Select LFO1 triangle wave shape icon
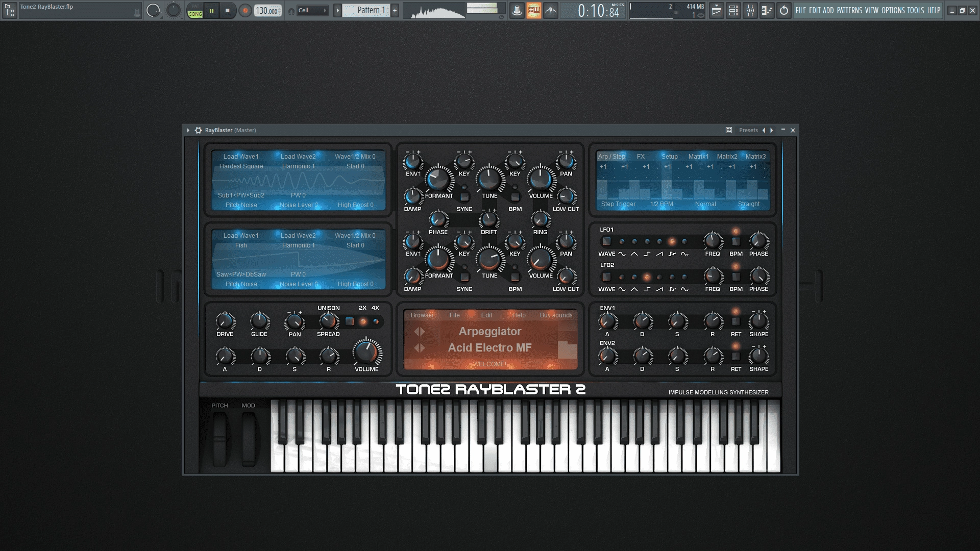Image resolution: width=980 pixels, height=551 pixels. (634, 254)
